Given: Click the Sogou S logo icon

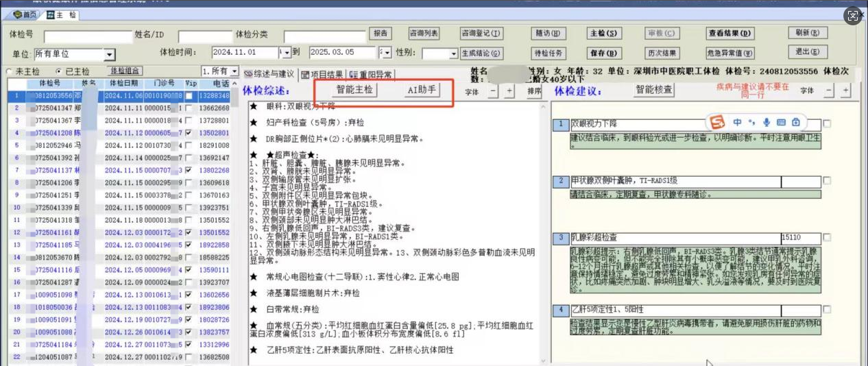Looking at the screenshot, I should tap(717, 122).
